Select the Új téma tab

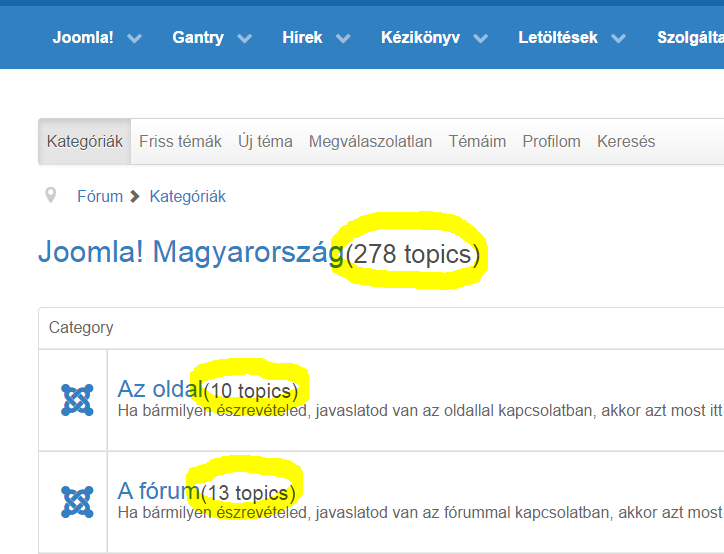(265, 141)
